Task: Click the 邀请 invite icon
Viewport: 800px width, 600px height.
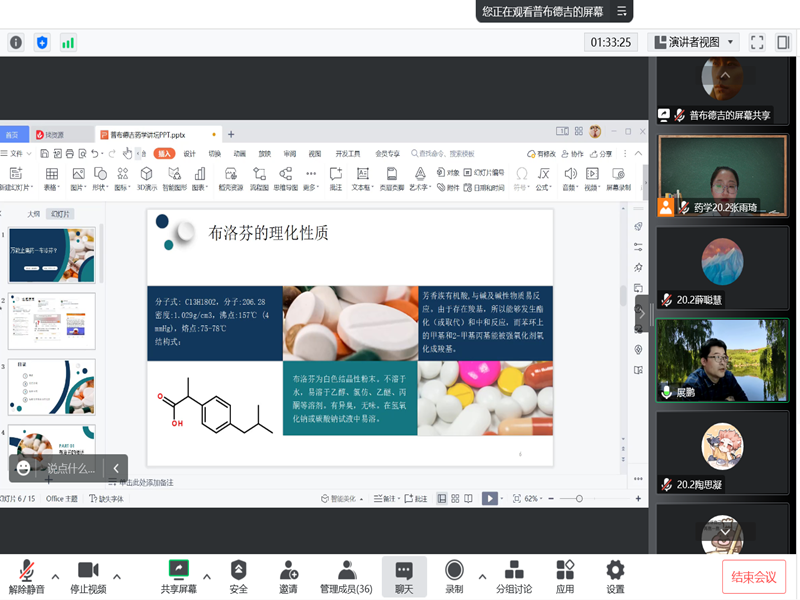Action: click(x=288, y=575)
